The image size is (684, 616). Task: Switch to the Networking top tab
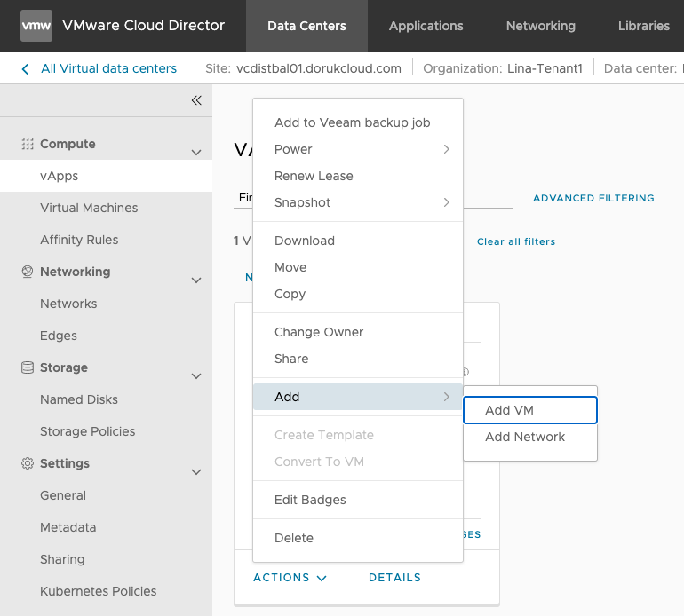click(x=540, y=26)
